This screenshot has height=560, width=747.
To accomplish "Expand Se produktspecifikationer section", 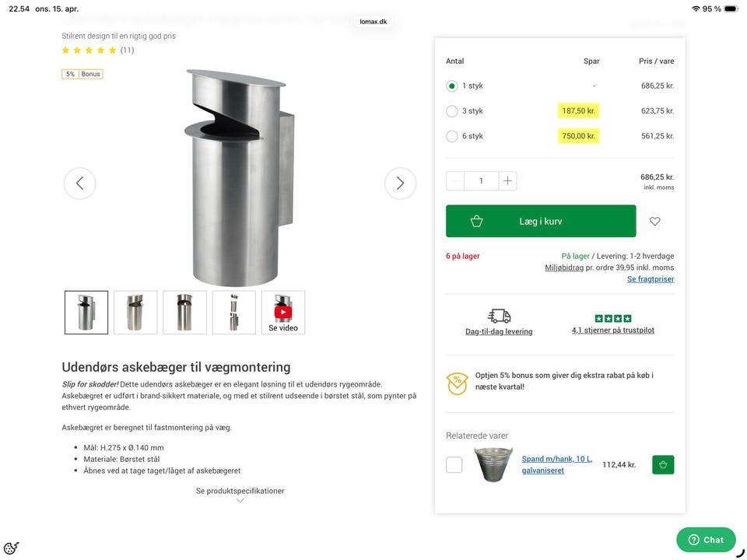I will click(x=240, y=492).
